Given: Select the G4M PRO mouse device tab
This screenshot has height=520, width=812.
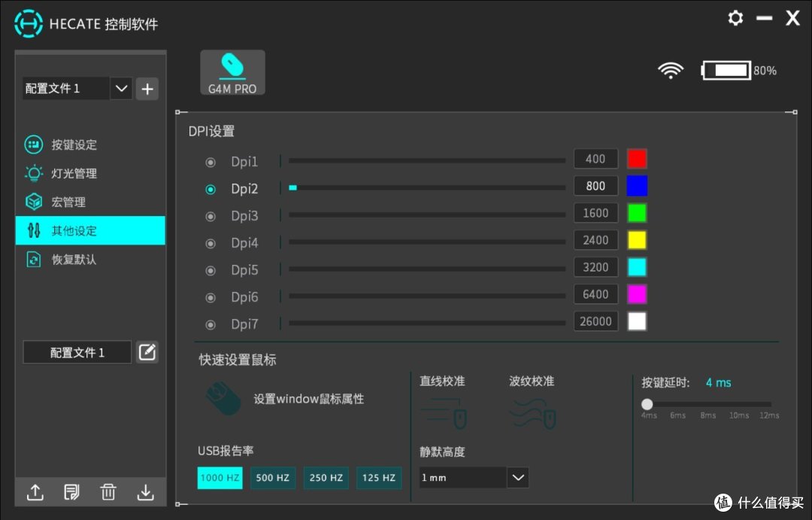Looking at the screenshot, I should 232,72.
